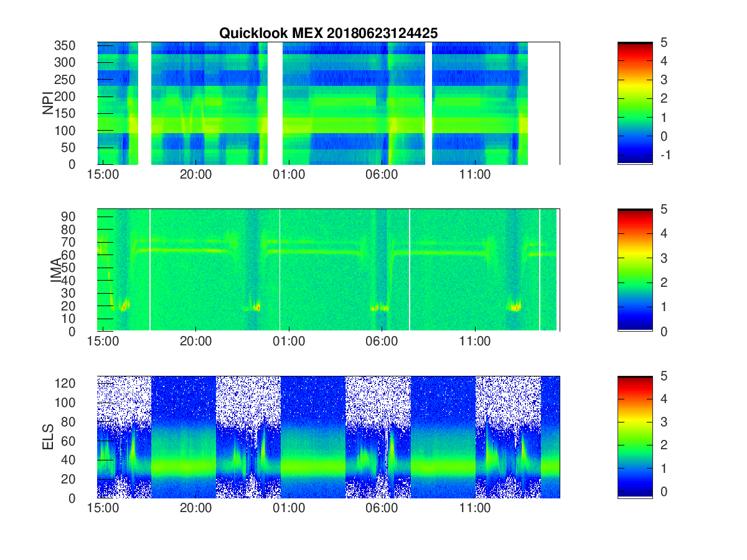Click the 06:00 time label under IMA plot

tap(382, 342)
